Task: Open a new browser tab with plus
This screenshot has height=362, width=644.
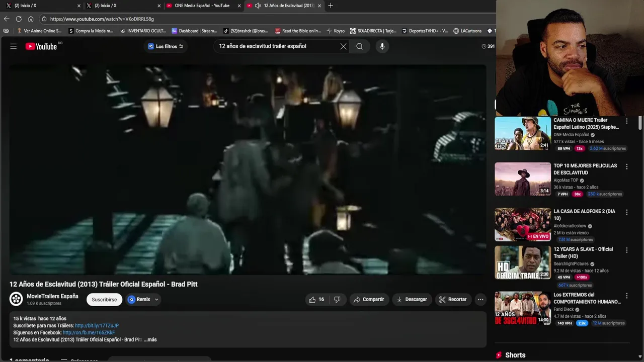Action: tap(331, 6)
